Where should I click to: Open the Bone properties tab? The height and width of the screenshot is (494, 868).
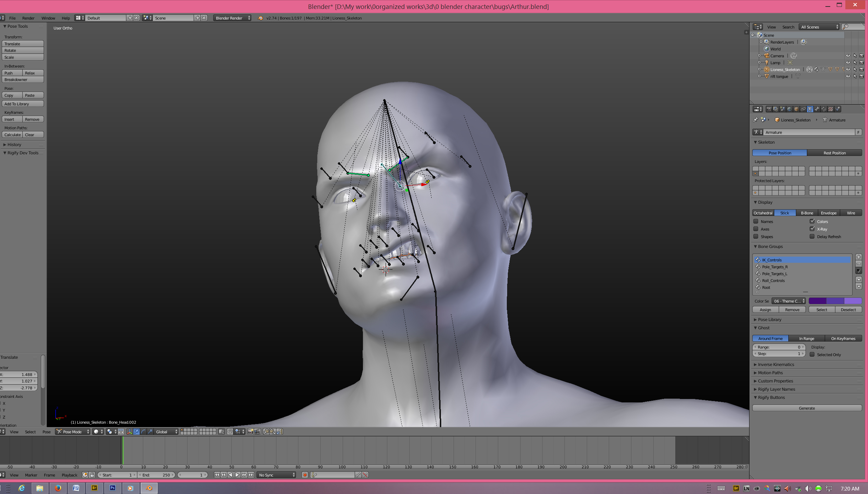[817, 109]
